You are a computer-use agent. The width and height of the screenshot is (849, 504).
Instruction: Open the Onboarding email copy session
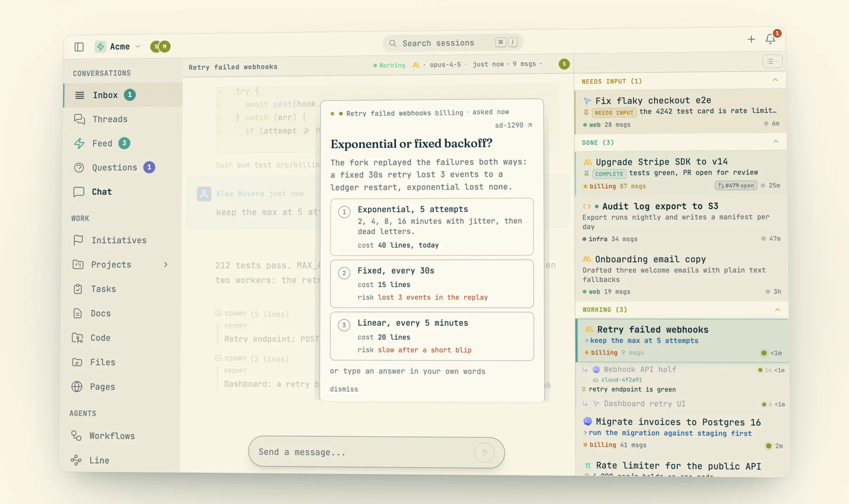682,275
